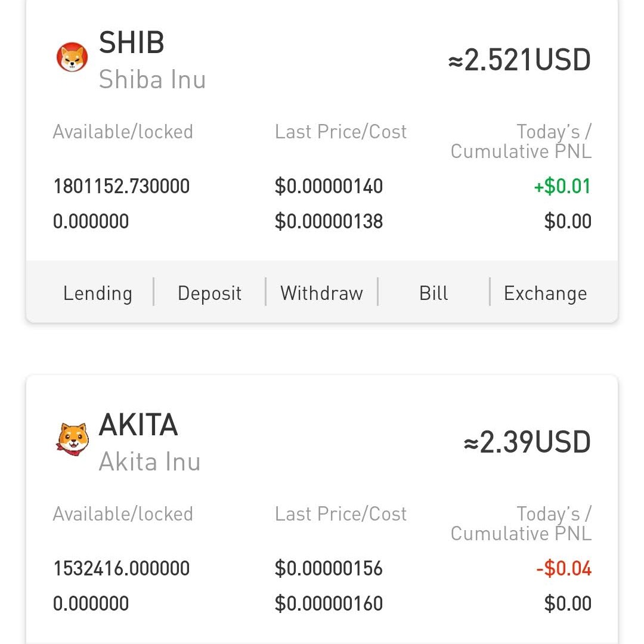Screen dimensions: 644x644
Task: Go to Exchange from SHIB card
Action: pos(545,293)
